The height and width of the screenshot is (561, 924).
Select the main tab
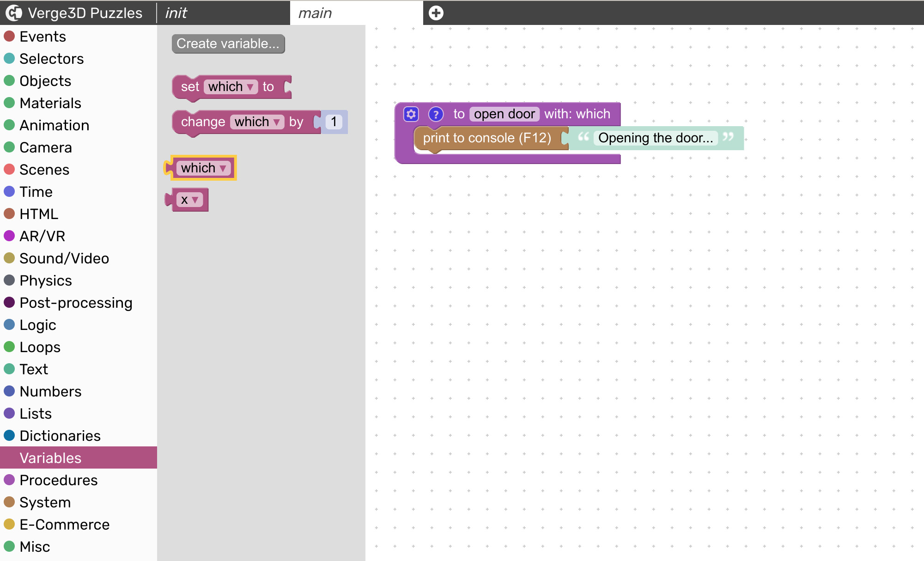315,13
